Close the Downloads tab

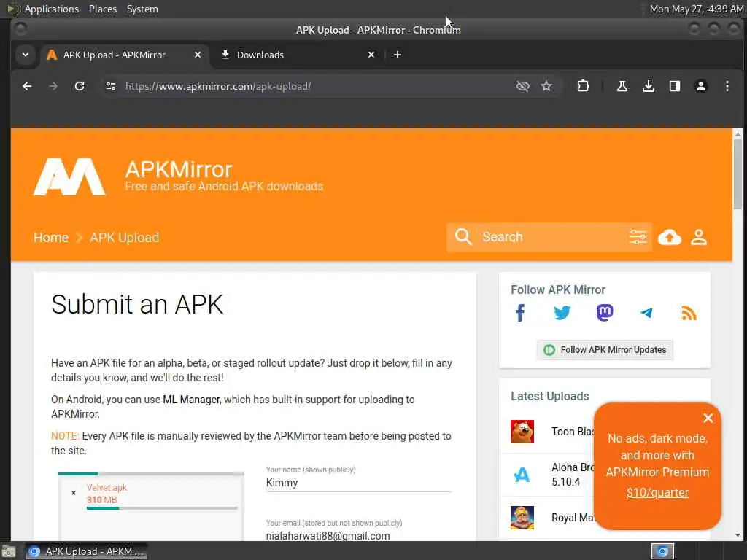[x=371, y=55]
